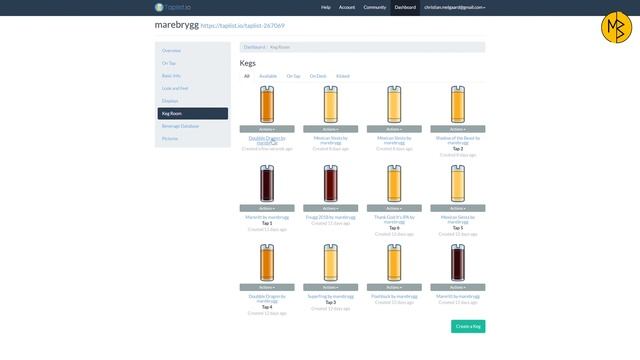Open Flashback by marebrygg link

click(394, 296)
